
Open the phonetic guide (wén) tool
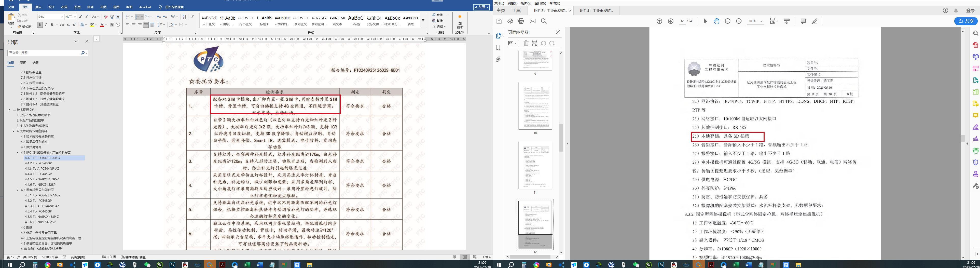112,17
